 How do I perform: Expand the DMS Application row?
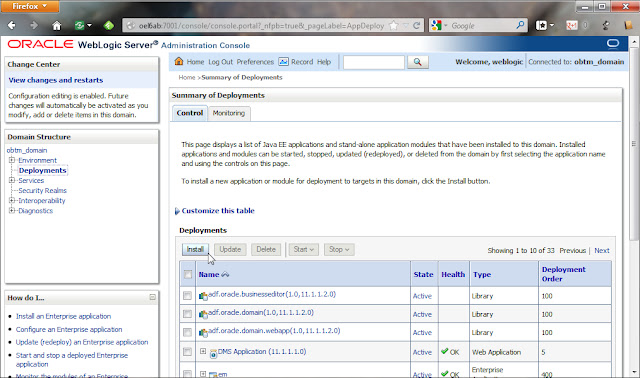point(203,351)
